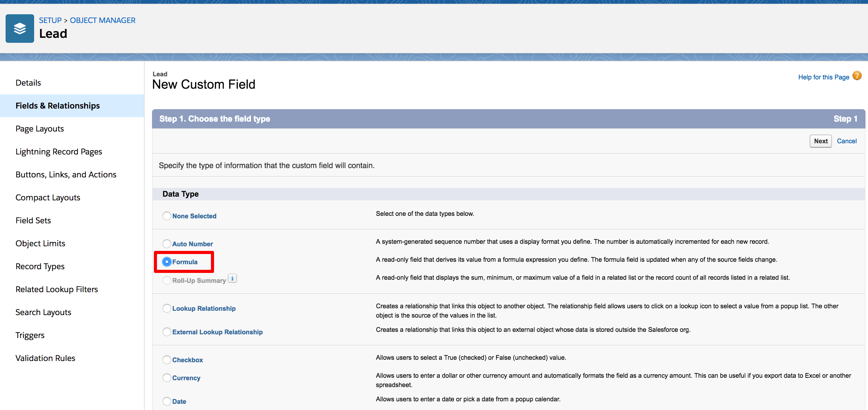The height and width of the screenshot is (410, 868).
Task: Pick the Checkbox data type
Action: point(167,360)
